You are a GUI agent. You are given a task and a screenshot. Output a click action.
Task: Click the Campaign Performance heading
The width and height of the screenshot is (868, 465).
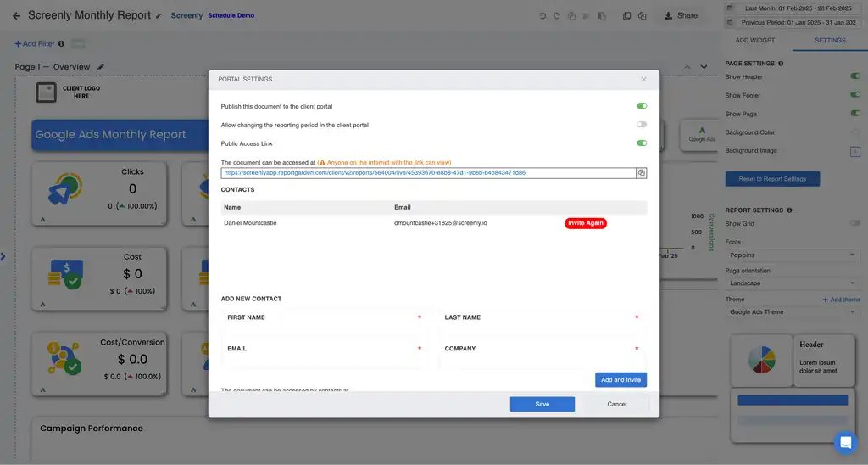92,429
